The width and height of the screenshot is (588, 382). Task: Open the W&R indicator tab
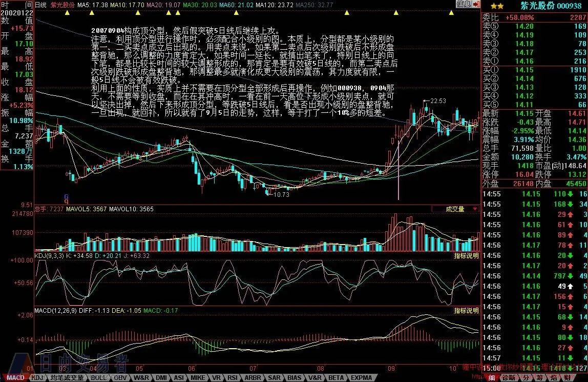(141, 377)
